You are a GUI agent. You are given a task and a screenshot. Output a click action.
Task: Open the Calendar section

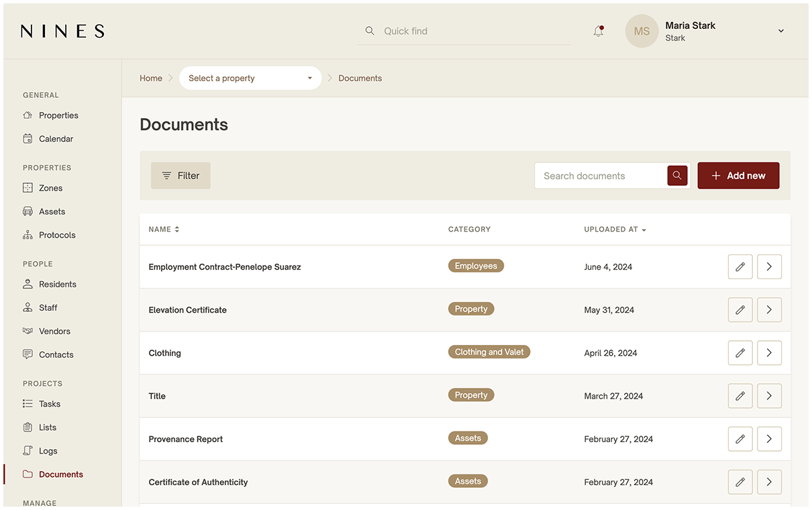[54, 138]
